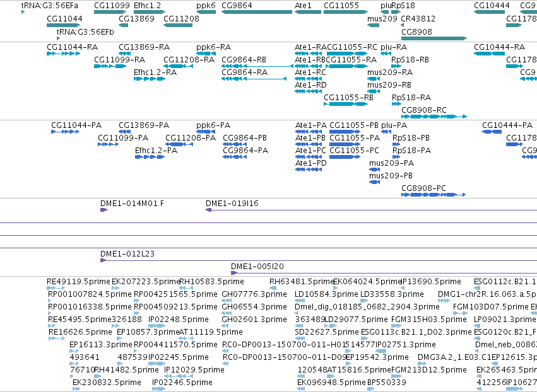Viewport: 537px width, 392px height.
Task: Click the CG13869 gene label
Action: coord(137,18)
